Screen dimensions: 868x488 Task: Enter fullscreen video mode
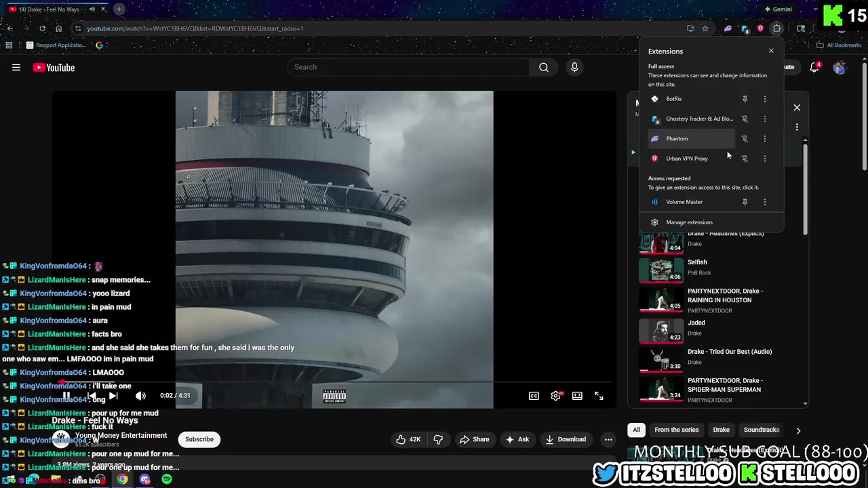click(x=599, y=396)
